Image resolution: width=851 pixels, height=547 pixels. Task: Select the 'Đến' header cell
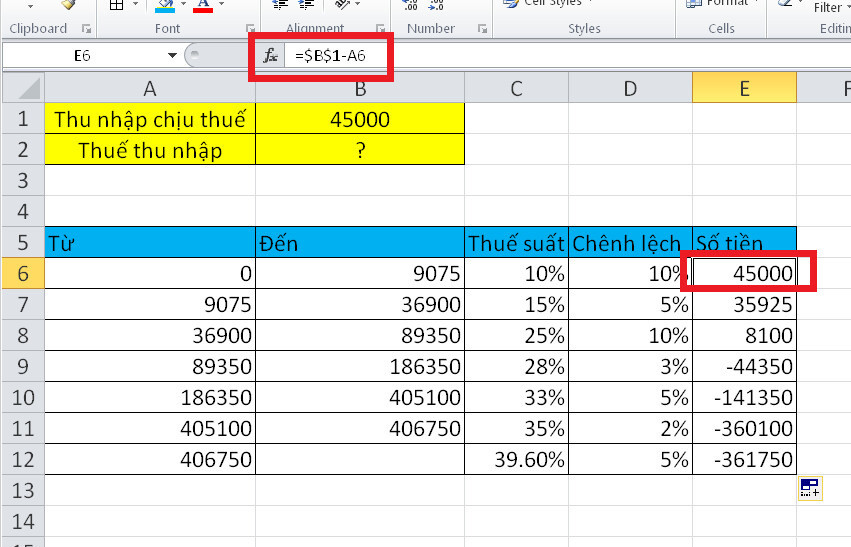(360, 243)
